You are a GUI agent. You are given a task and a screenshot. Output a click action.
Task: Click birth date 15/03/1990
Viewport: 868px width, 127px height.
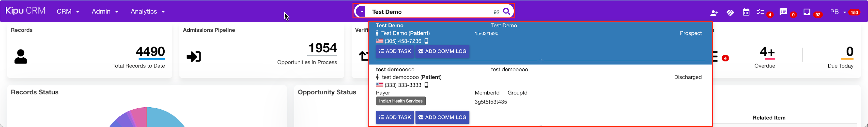(x=486, y=33)
